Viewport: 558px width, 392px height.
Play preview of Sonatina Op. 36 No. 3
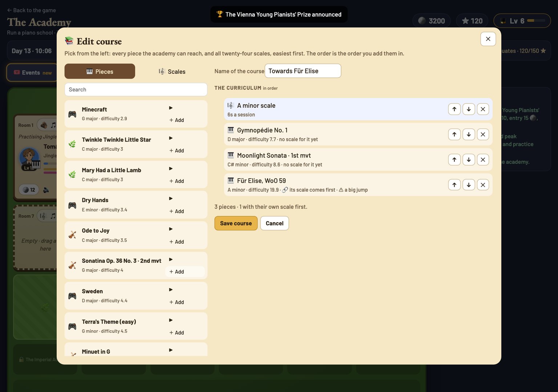point(171,260)
